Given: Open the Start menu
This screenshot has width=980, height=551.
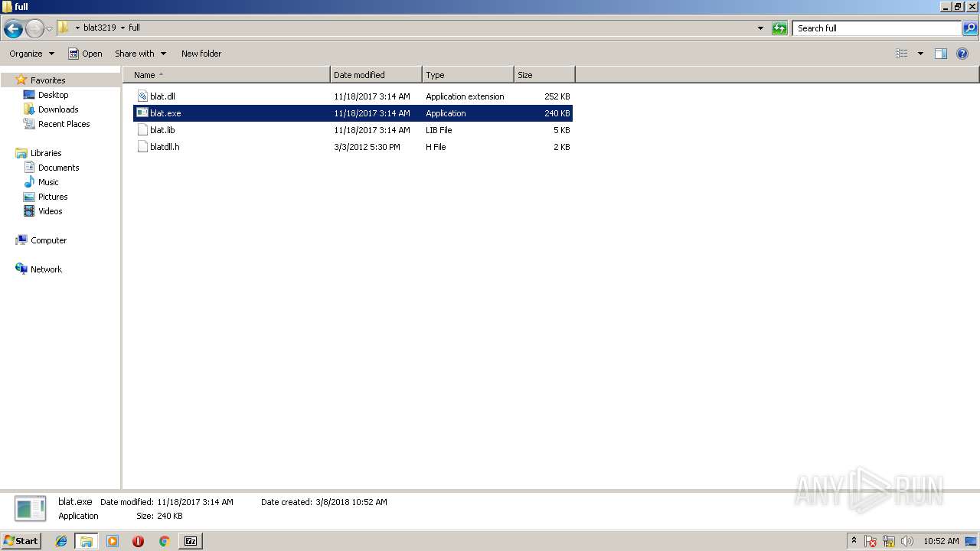Looking at the screenshot, I should [x=21, y=541].
